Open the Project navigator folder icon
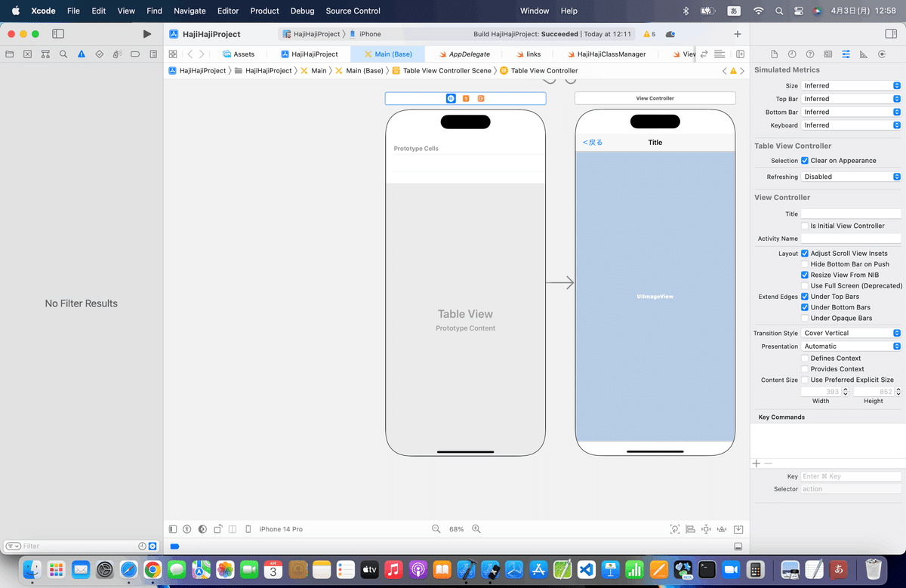Image resolution: width=906 pixels, height=588 pixels. 10,54
